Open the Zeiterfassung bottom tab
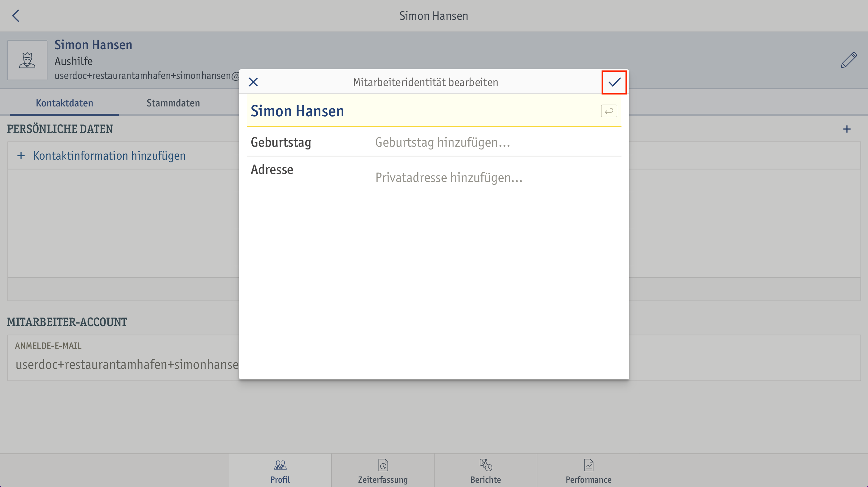 coord(383,471)
